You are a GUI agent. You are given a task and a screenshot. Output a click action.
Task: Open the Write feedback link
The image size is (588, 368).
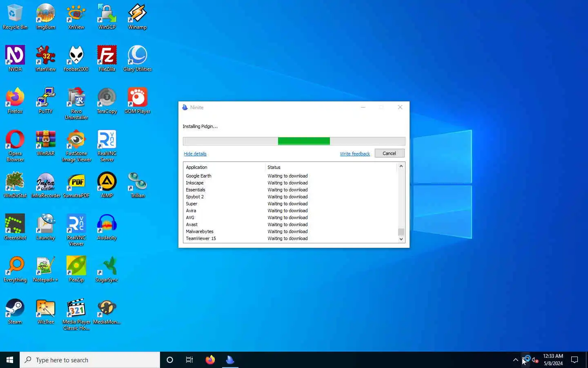point(355,154)
